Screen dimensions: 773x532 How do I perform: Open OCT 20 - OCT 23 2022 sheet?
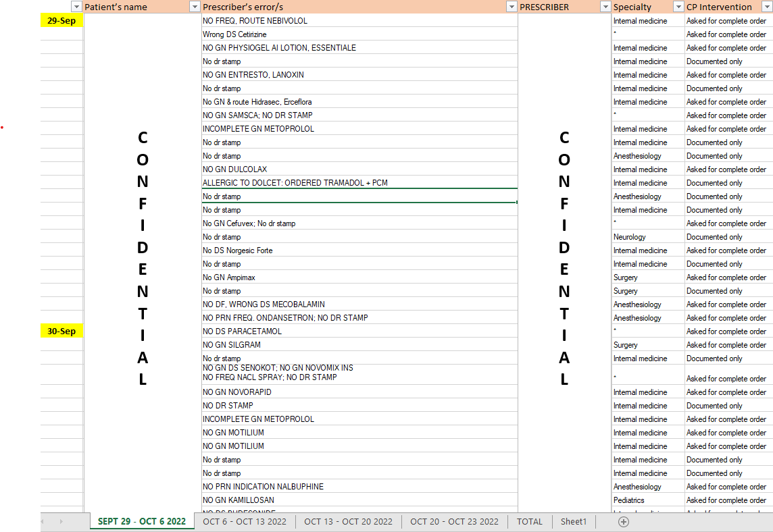[454, 522]
